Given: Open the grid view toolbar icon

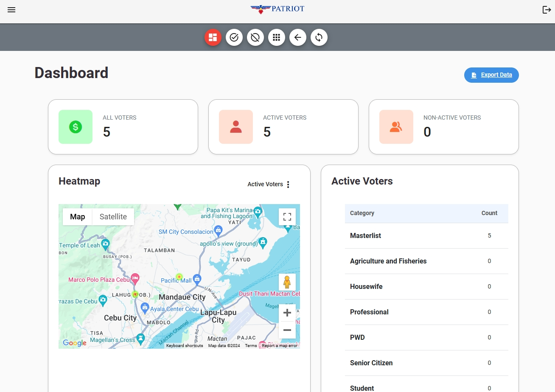Looking at the screenshot, I should [x=276, y=37].
